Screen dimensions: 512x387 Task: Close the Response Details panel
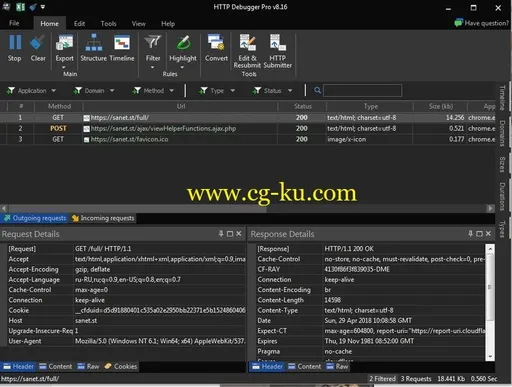(488, 234)
